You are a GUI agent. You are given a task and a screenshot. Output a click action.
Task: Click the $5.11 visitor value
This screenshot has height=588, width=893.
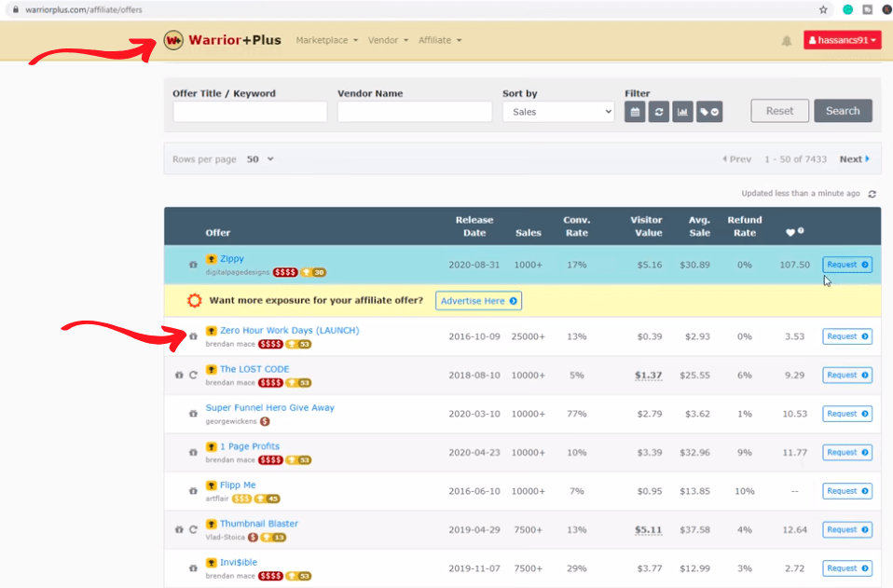point(649,529)
